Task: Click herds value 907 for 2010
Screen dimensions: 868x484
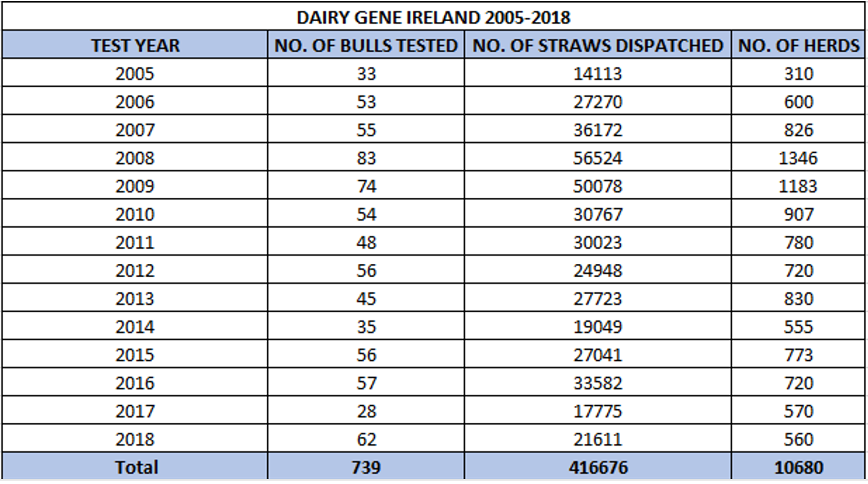Action: click(x=798, y=215)
